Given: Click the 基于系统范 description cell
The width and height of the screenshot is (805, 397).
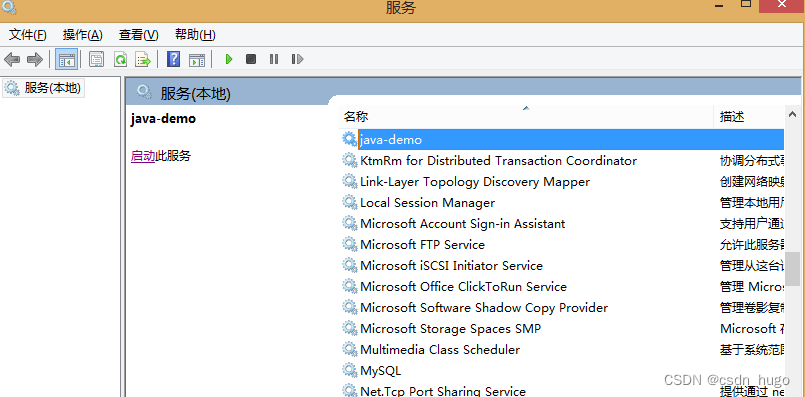Looking at the screenshot, I should pos(752,350).
